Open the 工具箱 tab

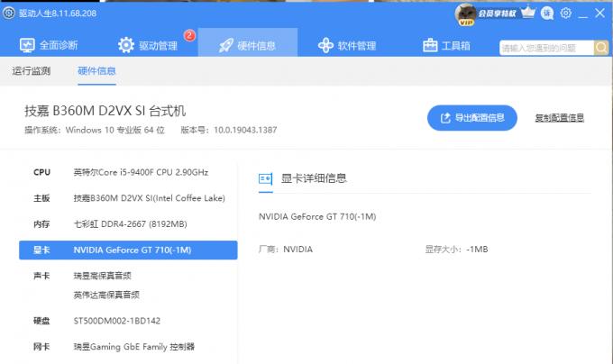click(446, 45)
